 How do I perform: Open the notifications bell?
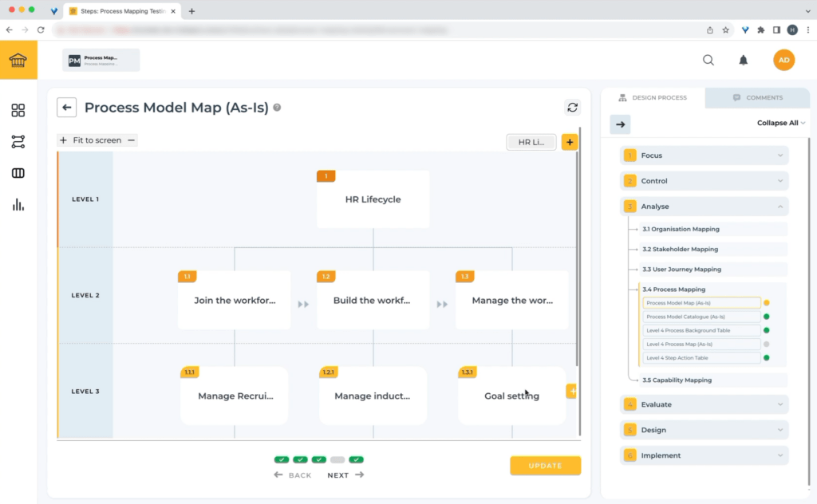743,60
